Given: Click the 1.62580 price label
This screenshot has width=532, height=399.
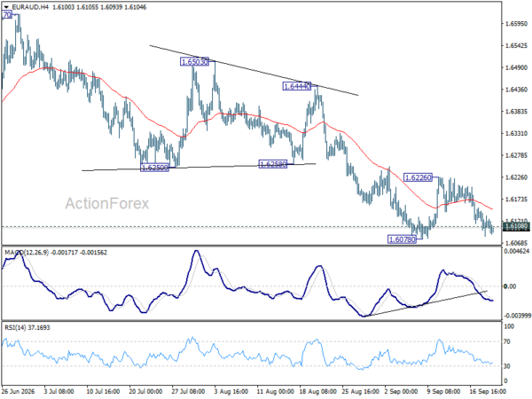Looking at the screenshot, I should (273, 164).
